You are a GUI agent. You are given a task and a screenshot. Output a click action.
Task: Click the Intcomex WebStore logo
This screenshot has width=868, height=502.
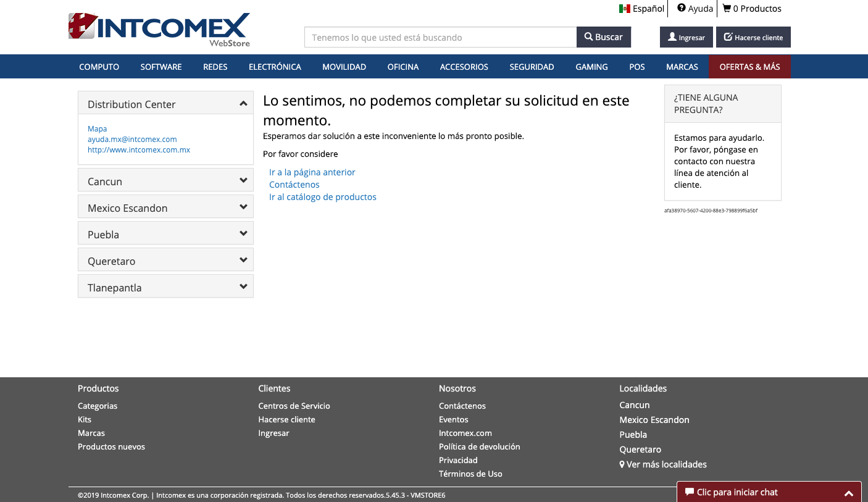159,30
